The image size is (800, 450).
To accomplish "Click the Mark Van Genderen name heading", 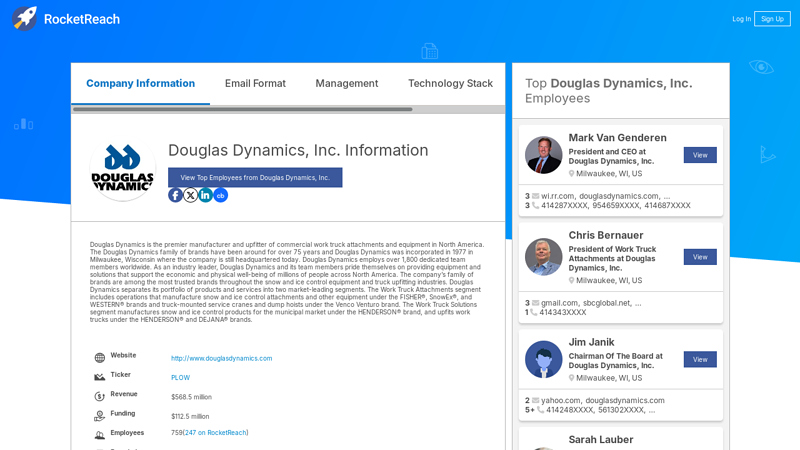I will pos(617,138).
